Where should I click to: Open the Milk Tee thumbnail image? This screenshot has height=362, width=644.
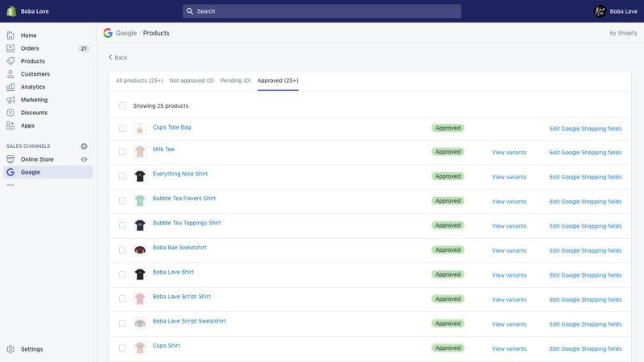pyautogui.click(x=140, y=152)
